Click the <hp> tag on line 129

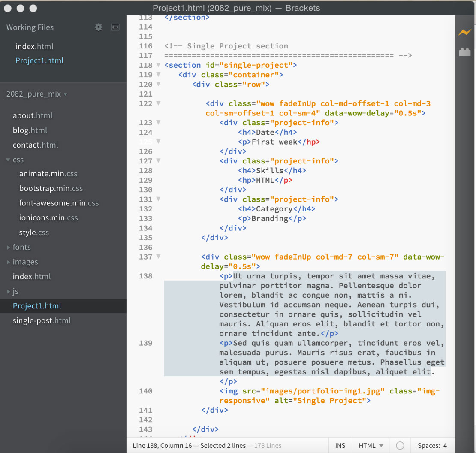(x=247, y=180)
